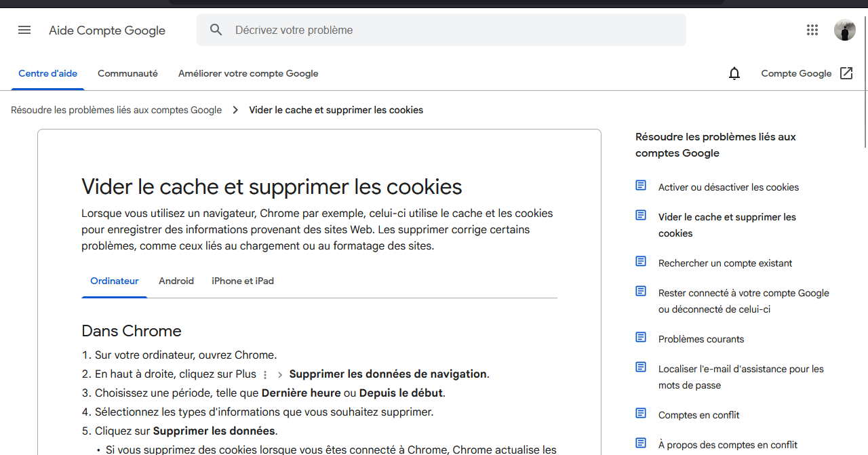Open Problèmes courants article
The width and height of the screenshot is (868, 455).
pyautogui.click(x=701, y=339)
